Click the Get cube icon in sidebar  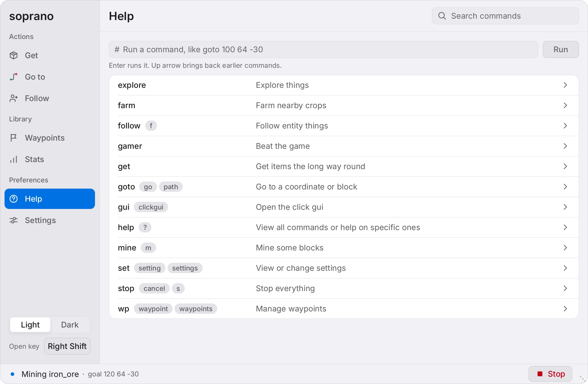point(14,55)
